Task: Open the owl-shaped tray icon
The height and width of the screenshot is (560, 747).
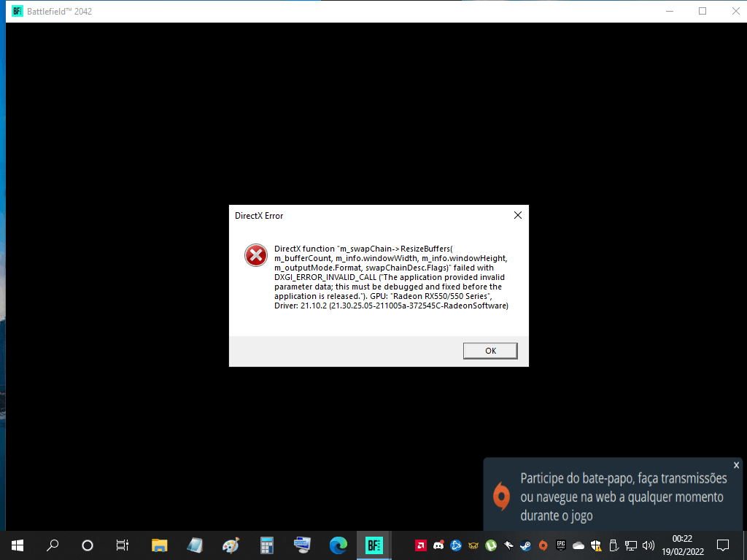Action: [x=473, y=545]
